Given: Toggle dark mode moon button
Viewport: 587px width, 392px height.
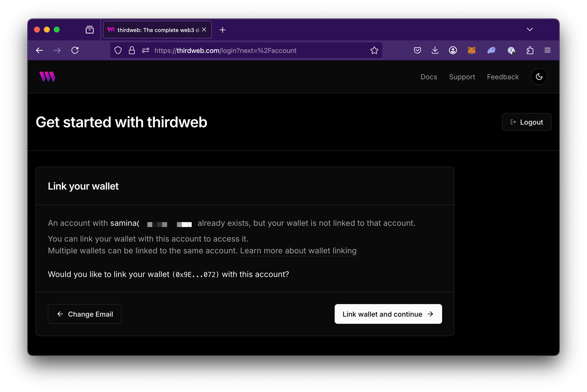Looking at the screenshot, I should (x=539, y=77).
